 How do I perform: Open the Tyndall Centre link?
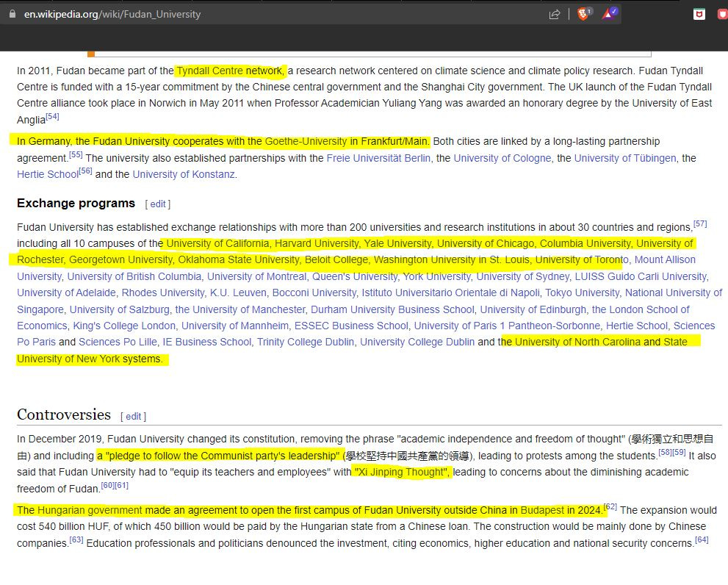[210, 71]
